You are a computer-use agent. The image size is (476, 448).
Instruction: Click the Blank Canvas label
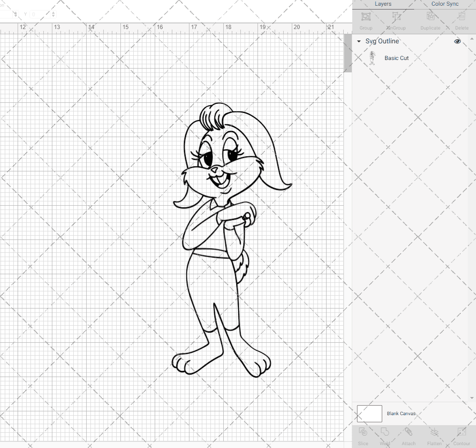(401, 414)
